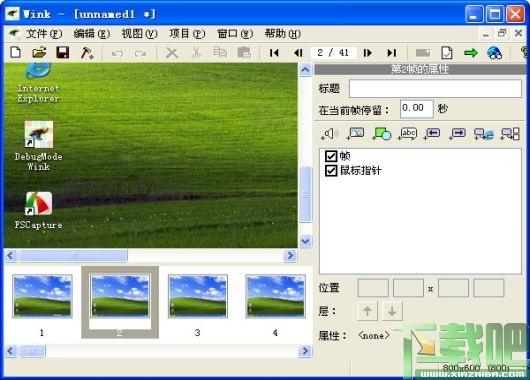Jump to the last frame

pyautogui.click(x=392, y=53)
